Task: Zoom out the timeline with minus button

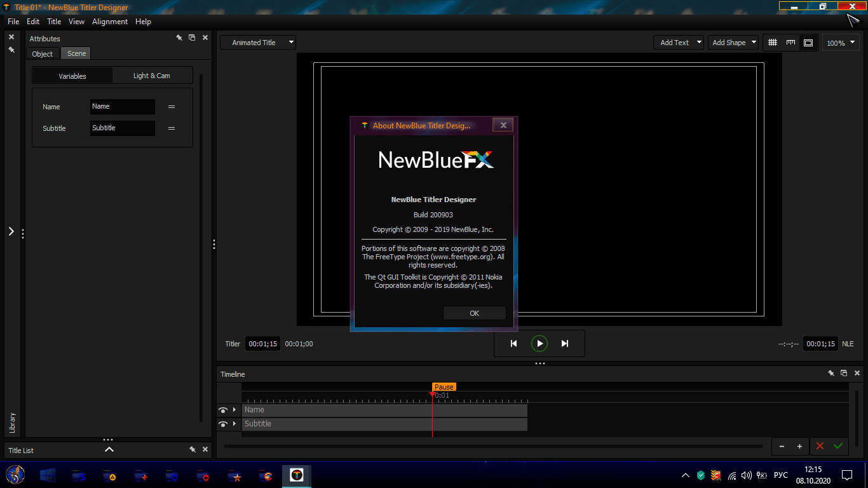Action: 782,446
